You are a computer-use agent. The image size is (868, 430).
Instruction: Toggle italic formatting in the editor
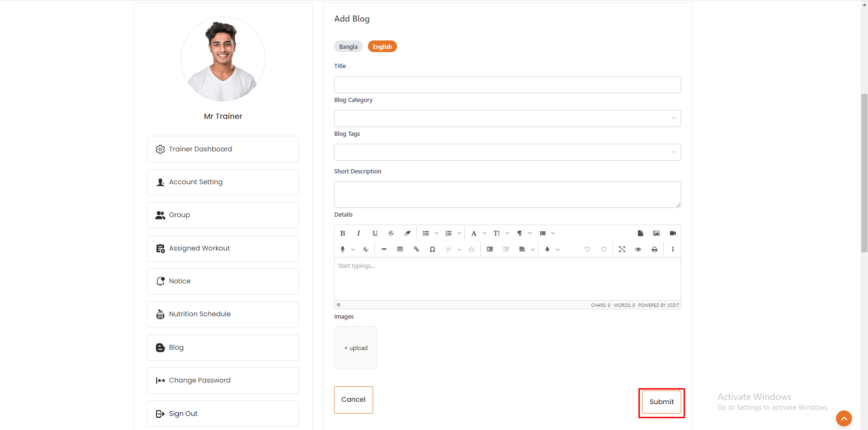coord(358,233)
